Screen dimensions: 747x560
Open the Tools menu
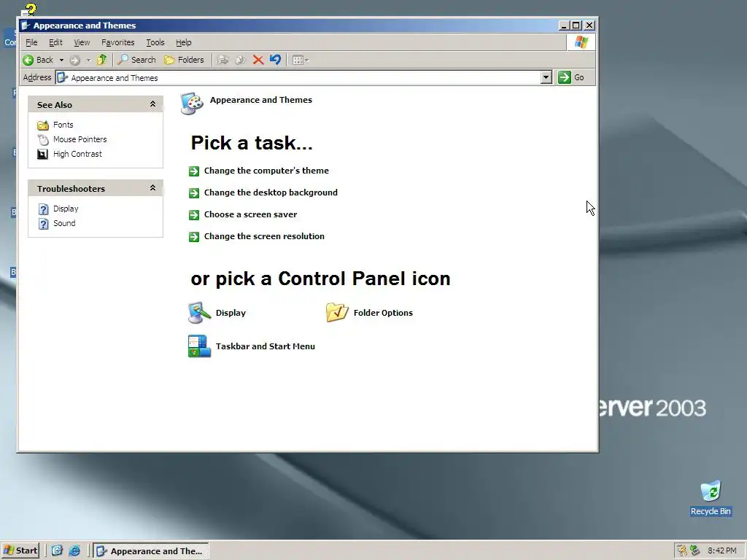(155, 42)
